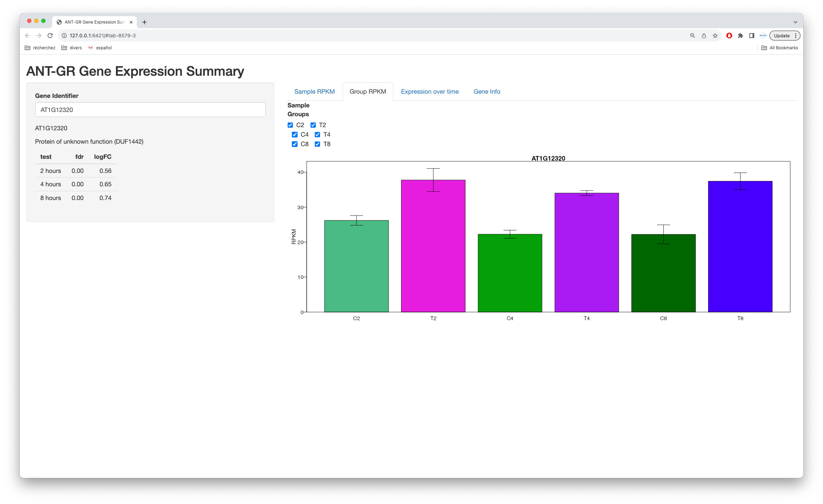The height and width of the screenshot is (504, 823).
Task: Toggle the C8 sample group checkbox
Action: tap(295, 144)
